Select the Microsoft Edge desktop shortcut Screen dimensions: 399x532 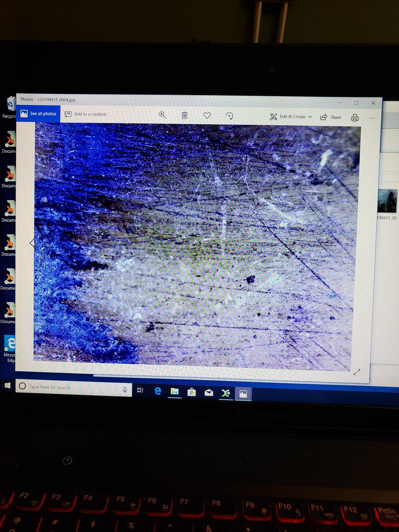pos(10,349)
